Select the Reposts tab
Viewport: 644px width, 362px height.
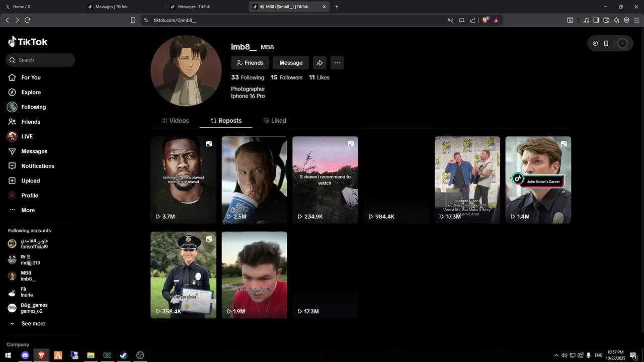tap(226, 121)
